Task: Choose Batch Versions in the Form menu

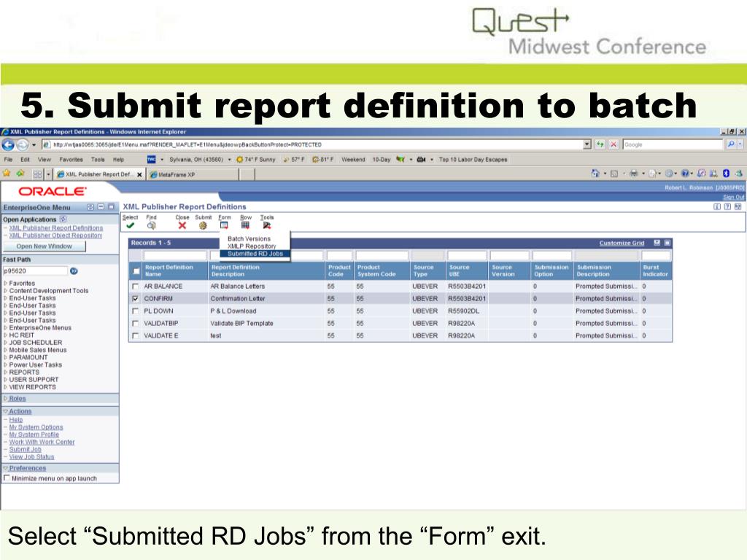Action: tap(249, 238)
